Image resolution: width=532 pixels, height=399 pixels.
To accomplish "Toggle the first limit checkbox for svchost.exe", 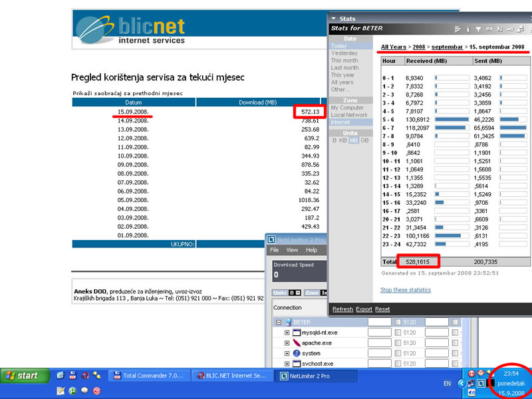I will (x=398, y=364).
